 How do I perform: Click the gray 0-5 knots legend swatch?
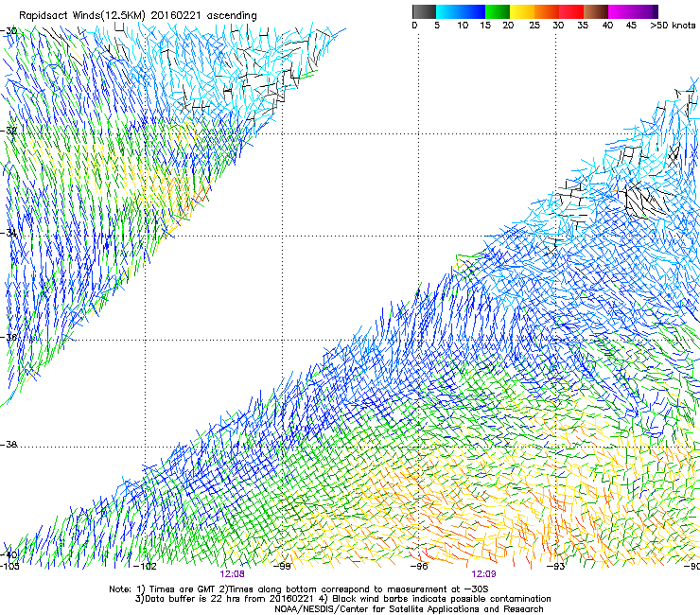424,11
